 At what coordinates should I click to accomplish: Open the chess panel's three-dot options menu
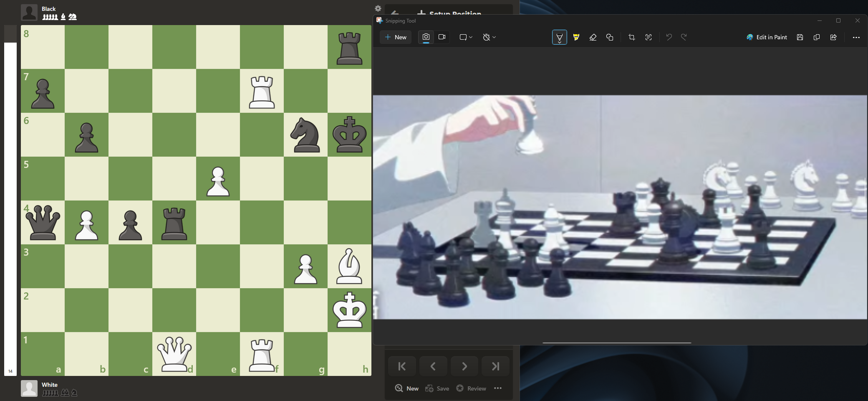click(x=498, y=388)
